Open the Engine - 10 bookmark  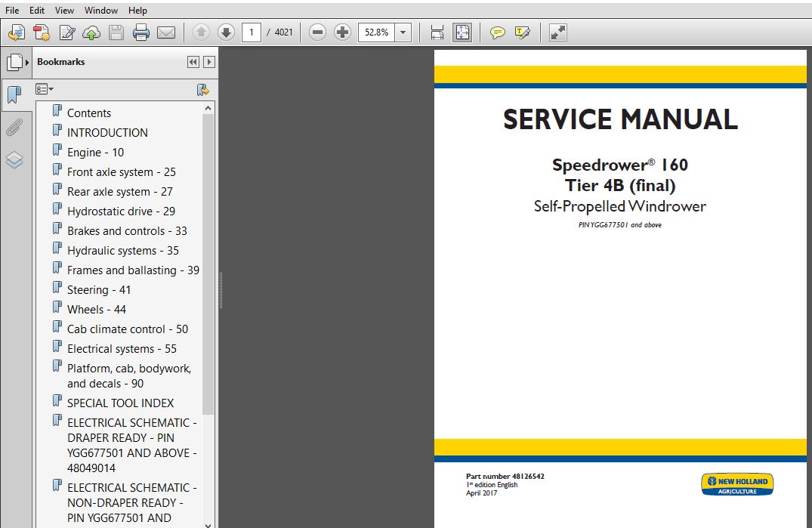tap(95, 152)
